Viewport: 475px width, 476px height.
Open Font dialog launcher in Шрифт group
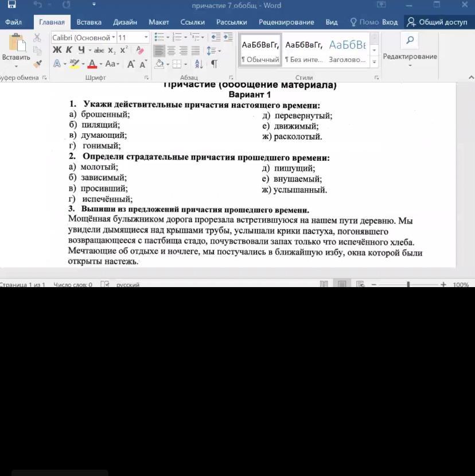[x=146, y=78]
